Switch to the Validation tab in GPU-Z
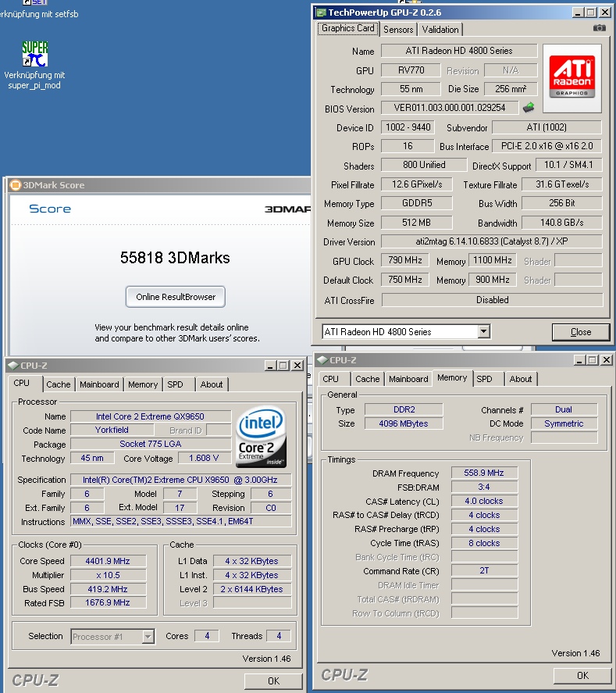Viewport: 616px width, 693px height. pyautogui.click(x=440, y=30)
